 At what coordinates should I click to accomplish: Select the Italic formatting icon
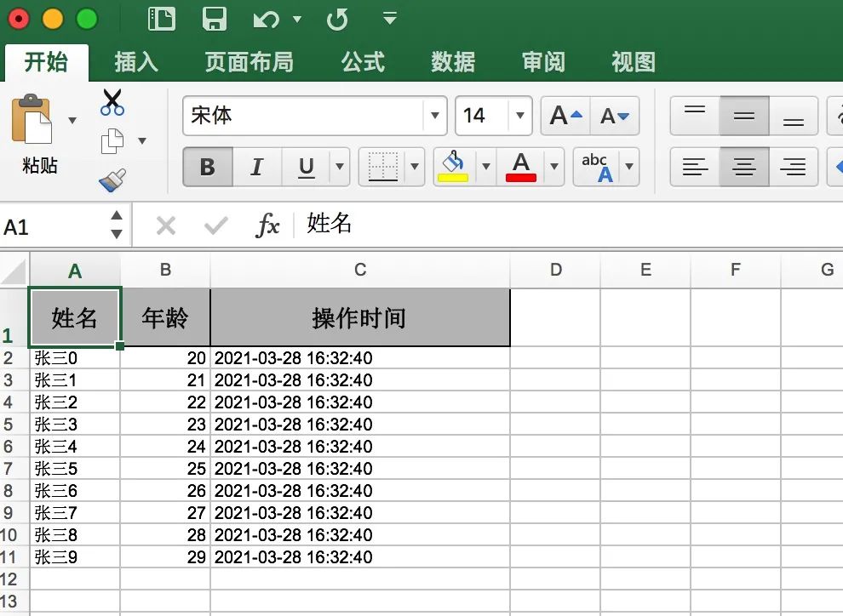point(256,167)
